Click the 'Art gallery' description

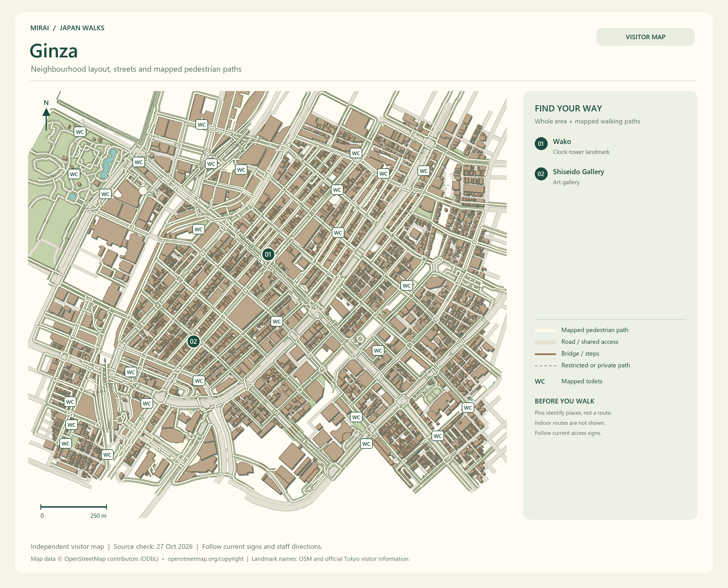point(566,182)
